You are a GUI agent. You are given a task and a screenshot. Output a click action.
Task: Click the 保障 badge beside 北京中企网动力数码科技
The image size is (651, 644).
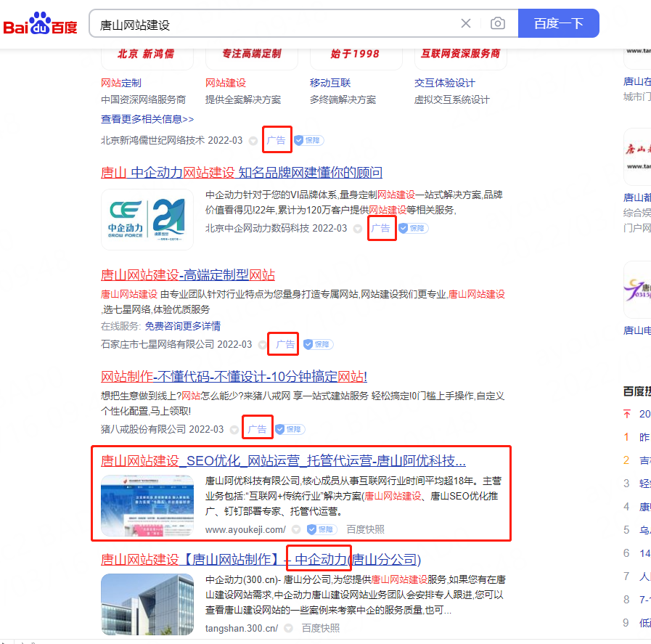413,229
